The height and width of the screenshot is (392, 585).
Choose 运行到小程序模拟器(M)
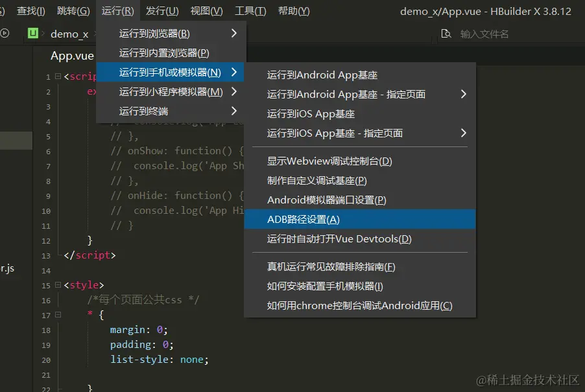pyautogui.click(x=171, y=91)
